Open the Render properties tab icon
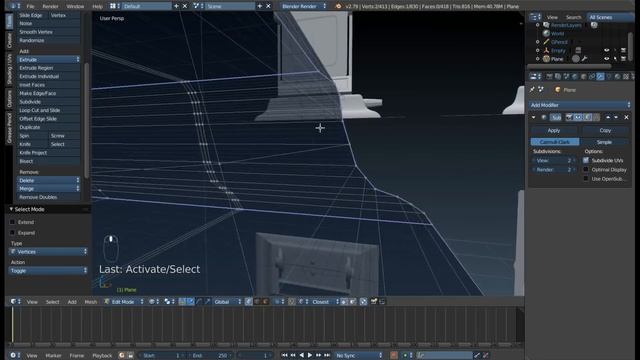Image resolution: width=640 pixels, height=360 pixels. [x=549, y=76]
